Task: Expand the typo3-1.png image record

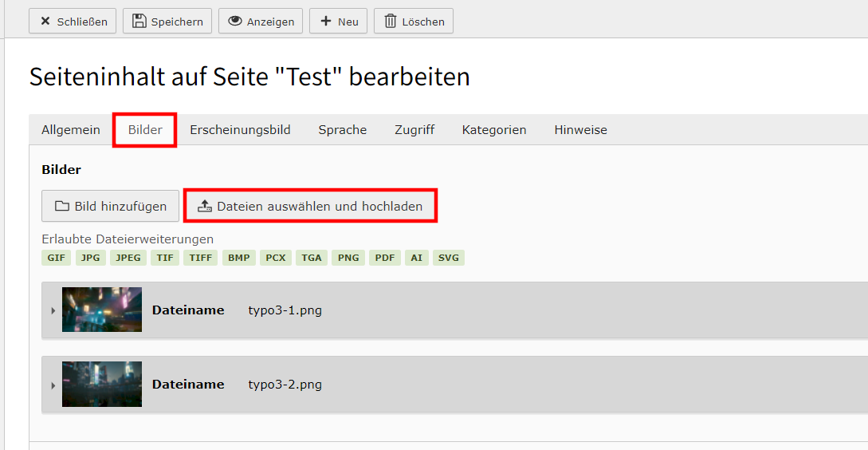Action: click(53, 310)
